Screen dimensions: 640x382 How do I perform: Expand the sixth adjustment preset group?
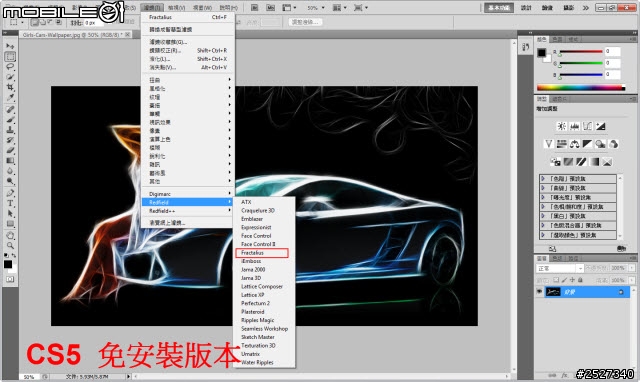(x=543, y=225)
